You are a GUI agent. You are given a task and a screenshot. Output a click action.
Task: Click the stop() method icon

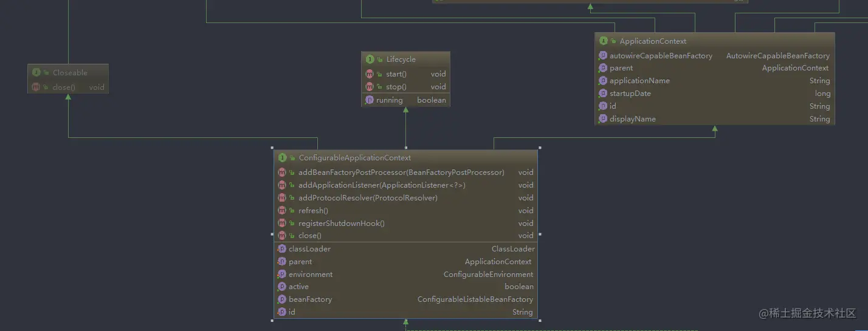pyautogui.click(x=370, y=87)
